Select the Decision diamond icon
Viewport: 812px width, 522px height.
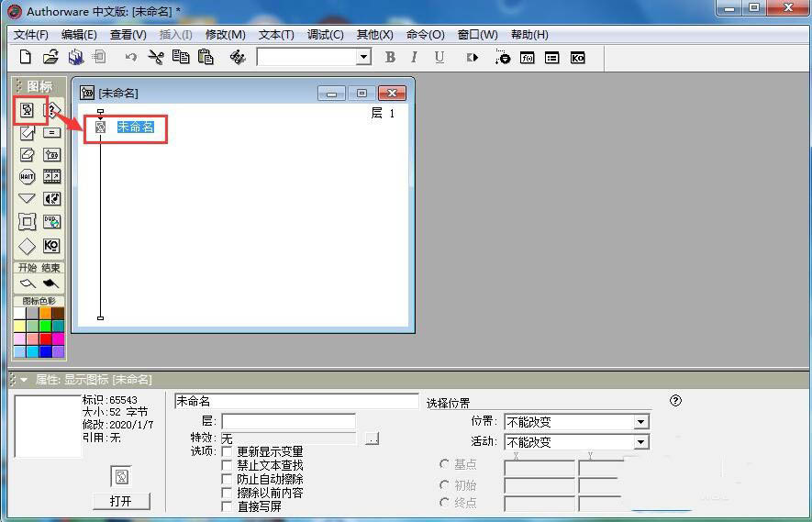click(x=27, y=246)
